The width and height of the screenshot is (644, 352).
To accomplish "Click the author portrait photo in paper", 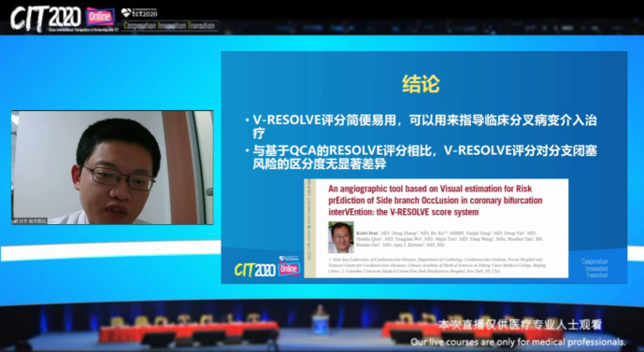I will click(x=341, y=237).
